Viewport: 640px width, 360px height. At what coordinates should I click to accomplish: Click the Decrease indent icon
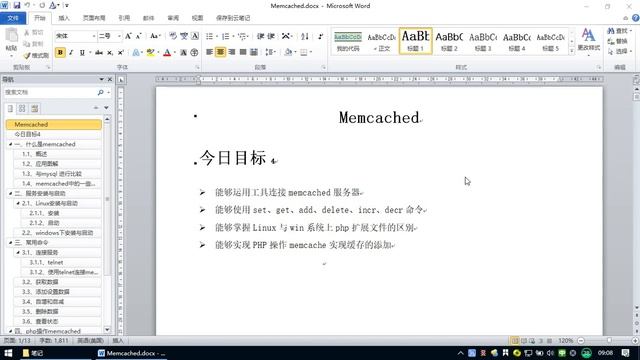click(260, 36)
